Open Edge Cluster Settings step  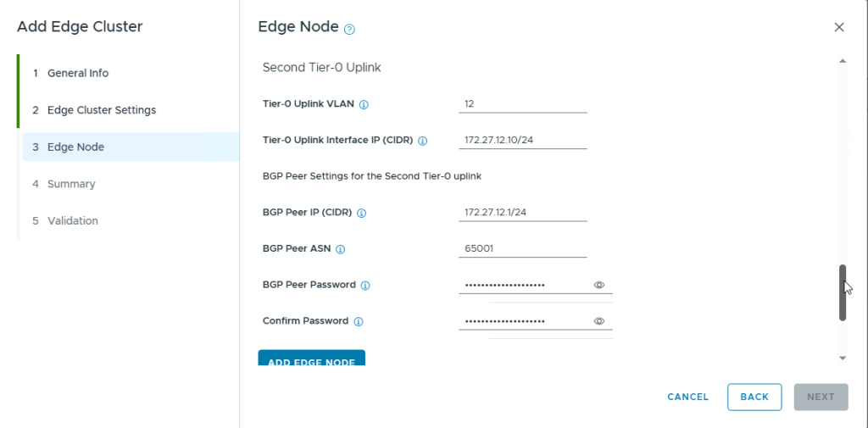[x=101, y=110]
